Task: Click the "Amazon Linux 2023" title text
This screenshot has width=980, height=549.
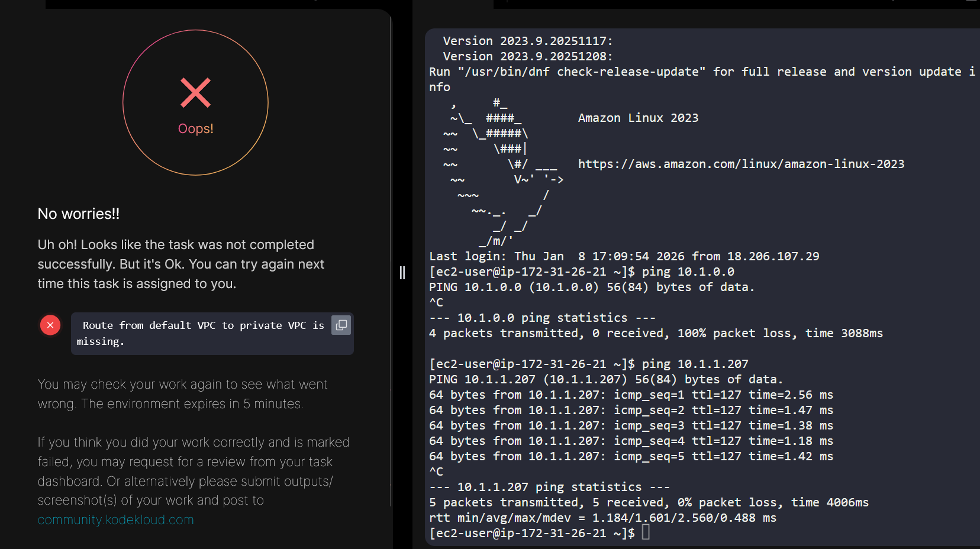Action: click(x=638, y=118)
